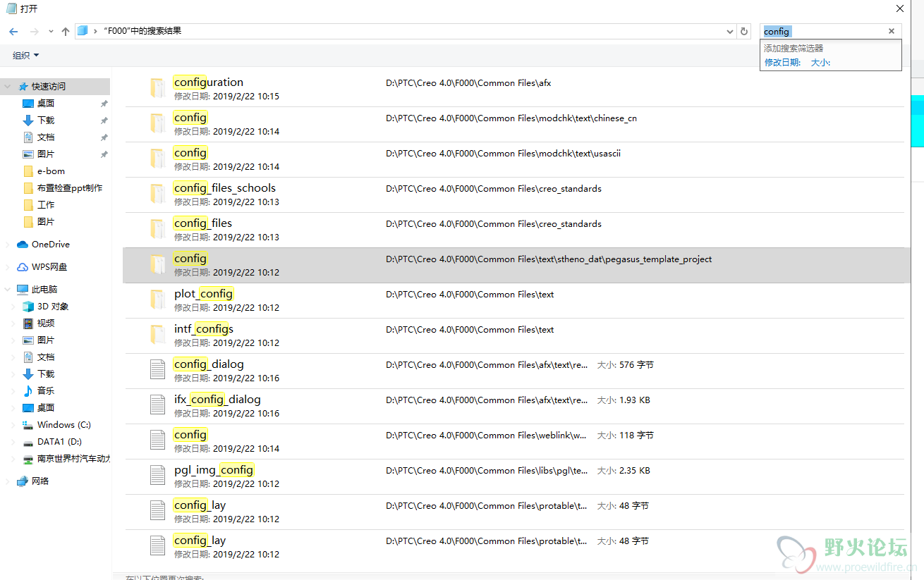Select config folder in chinese_cn path
Screen dimensions: 924x580
pos(513,124)
